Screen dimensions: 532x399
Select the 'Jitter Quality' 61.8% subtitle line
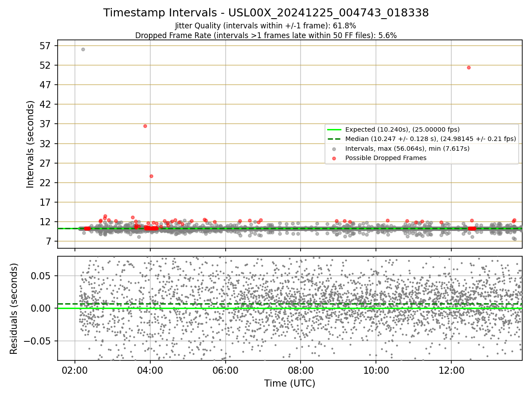266,26
